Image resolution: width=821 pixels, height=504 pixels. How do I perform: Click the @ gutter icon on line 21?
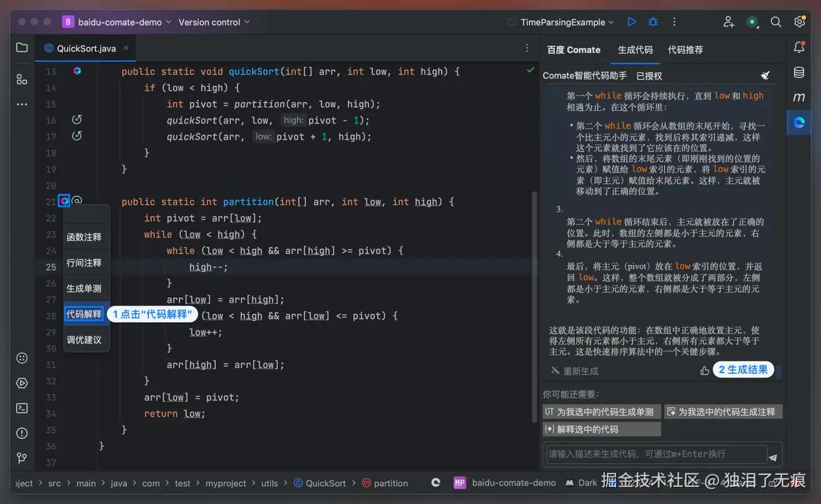(x=77, y=201)
